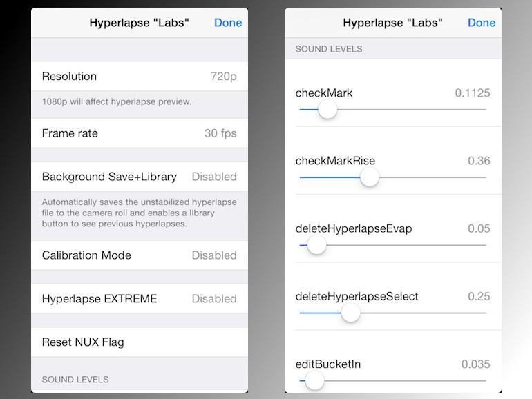Click the SOUND LEVELS header in right panel
This screenshot has height=399, width=532.
pyautogui.click(x=329, y=49)
